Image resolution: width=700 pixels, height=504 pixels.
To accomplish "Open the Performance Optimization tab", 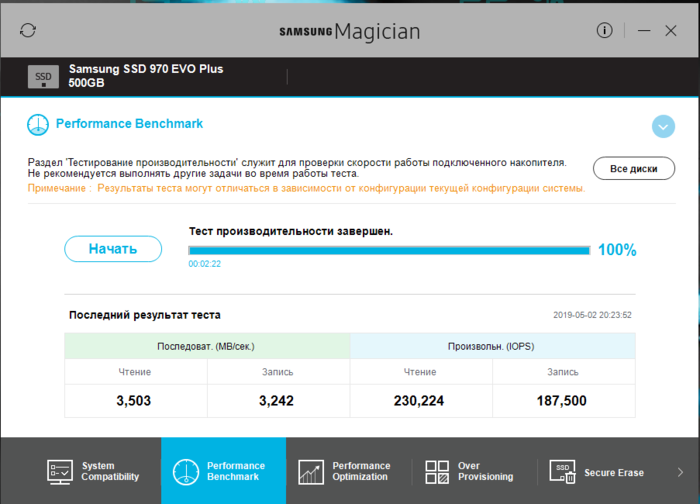I will (x=349, y=471).
